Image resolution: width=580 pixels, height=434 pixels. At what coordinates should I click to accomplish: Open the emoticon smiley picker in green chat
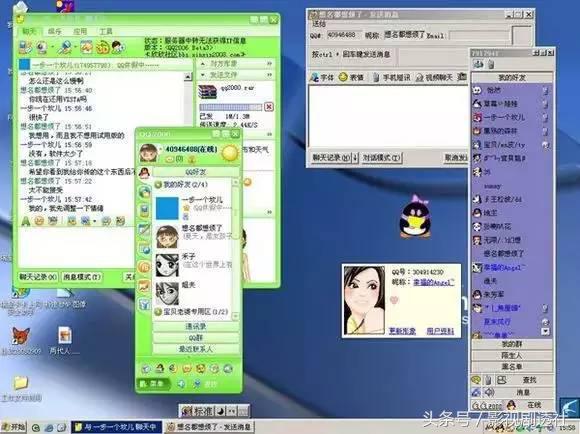pos(39,221)
